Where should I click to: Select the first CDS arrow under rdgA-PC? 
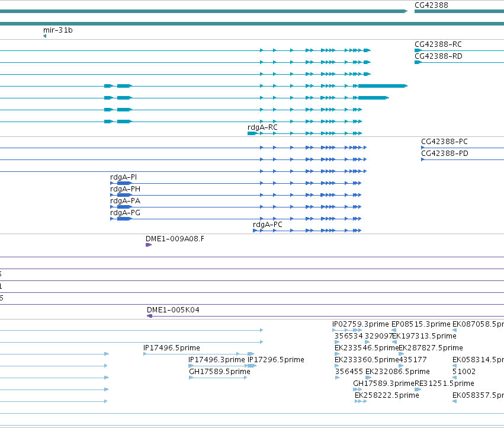pyautogui.click(x=255, y=231)
